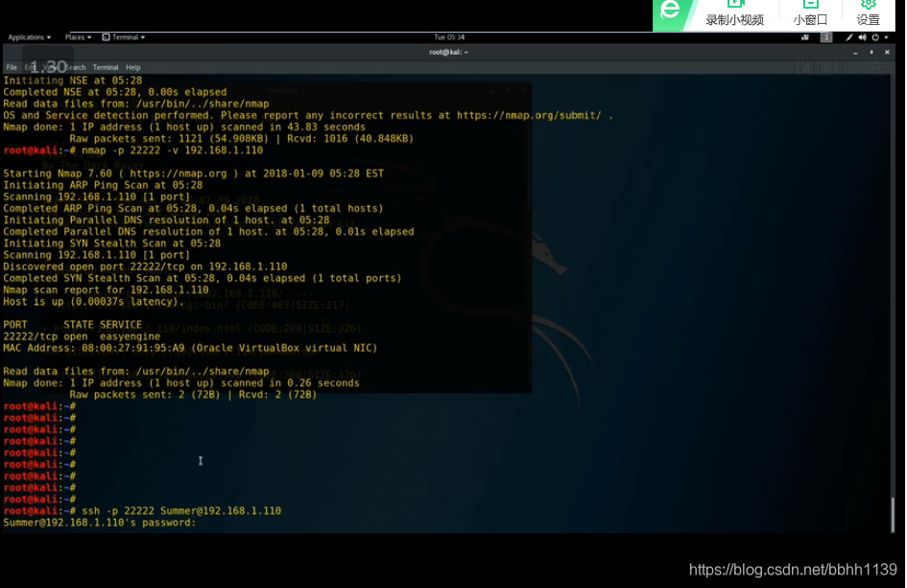Click the 22222/tcp open easyengine line
This screenshot has height=588, width=907.
click(x=82, y=337)
